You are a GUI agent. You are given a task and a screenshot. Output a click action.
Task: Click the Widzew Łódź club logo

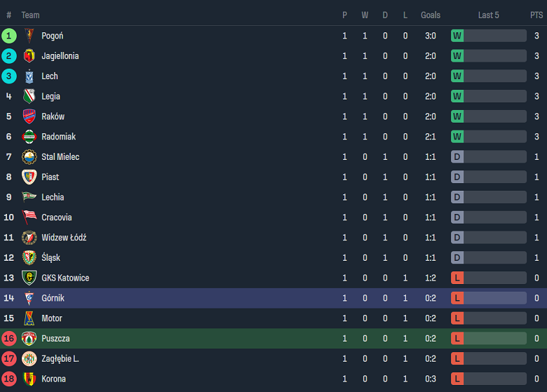(x=29, y=238)
